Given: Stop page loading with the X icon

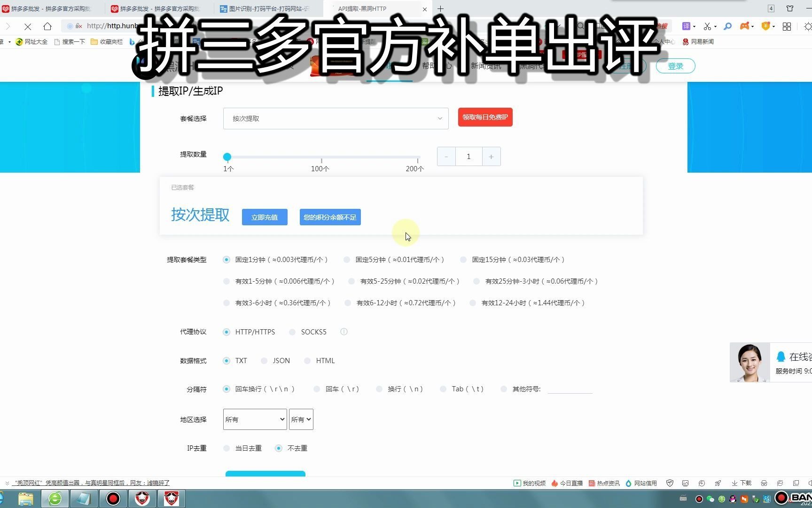Looking at the screenshot, I should pyautogui.click(x=28, y=26).
